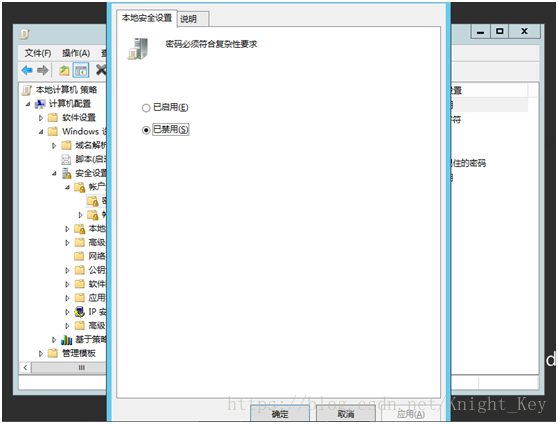Click the 应用 folder icon

pyautogui.click(x=79, y=298)
